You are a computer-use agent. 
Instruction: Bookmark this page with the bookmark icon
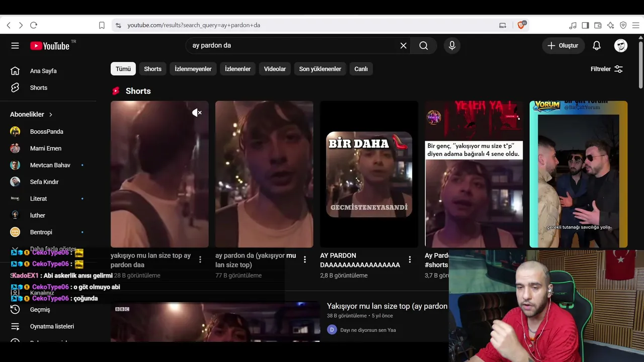[102, 25]
